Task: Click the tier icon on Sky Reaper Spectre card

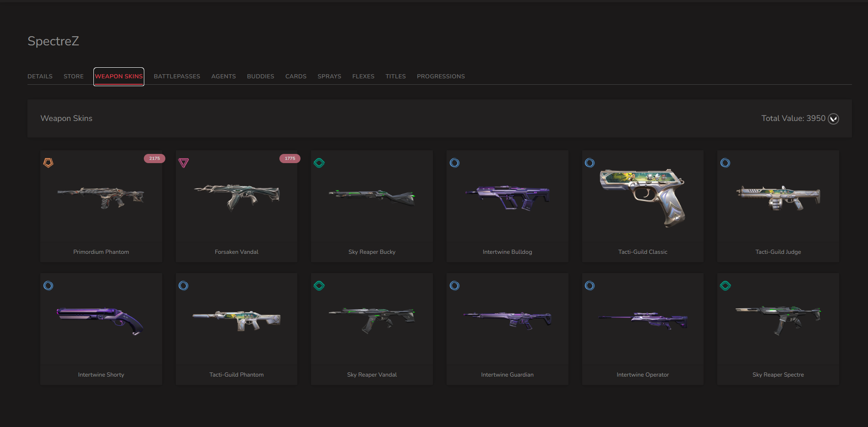Action: [x=726, y=286]
